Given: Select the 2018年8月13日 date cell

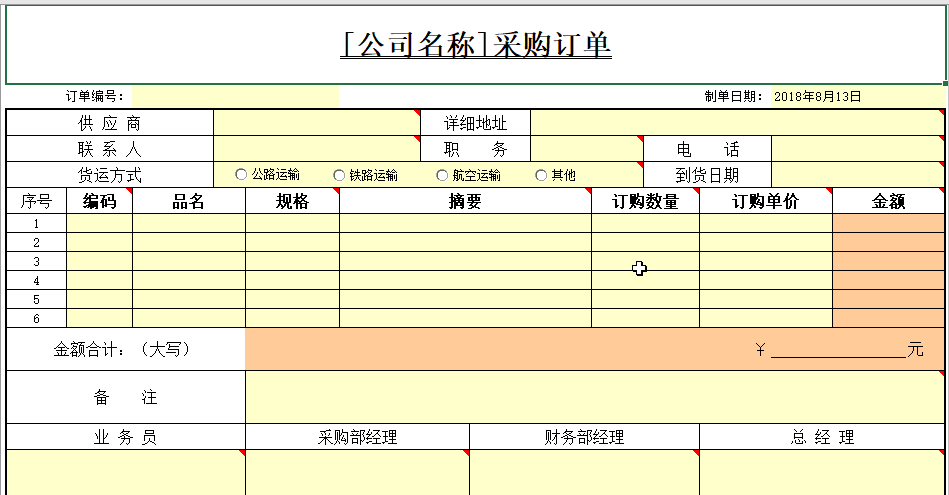Looking at the screenshot, I should click(817, 97).
